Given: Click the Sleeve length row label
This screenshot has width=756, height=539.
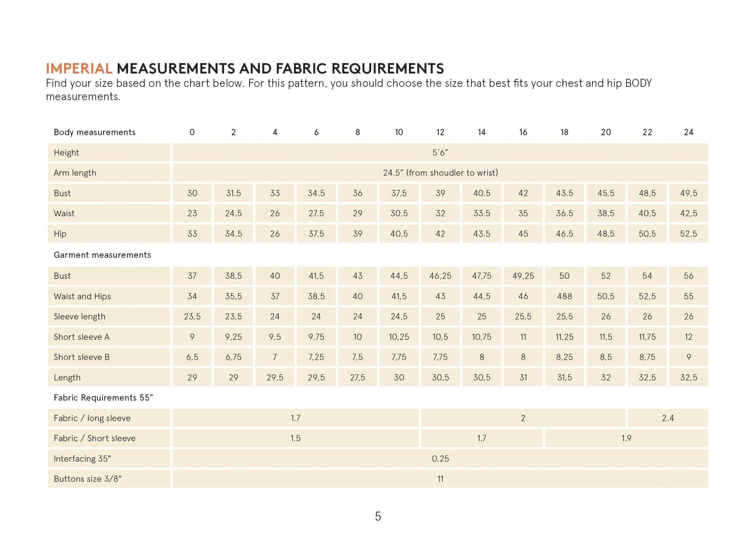Looking at the screenshot, I should coord(80,317).
